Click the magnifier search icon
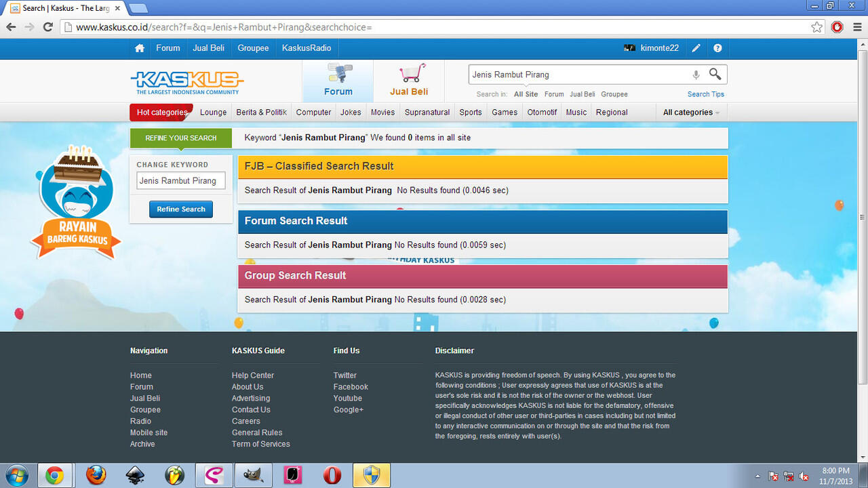Viewport: 868px width, 488px height. point(715,74)
